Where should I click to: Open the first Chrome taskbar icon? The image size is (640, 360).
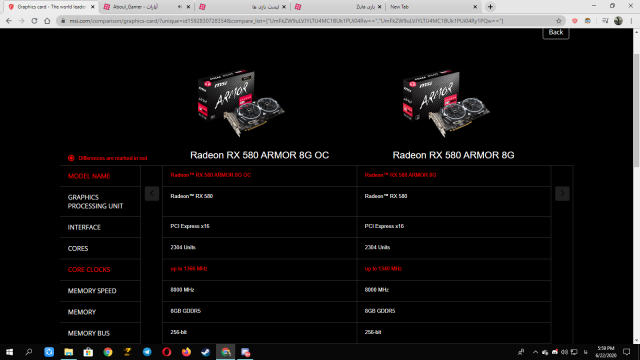pos(108,352)
